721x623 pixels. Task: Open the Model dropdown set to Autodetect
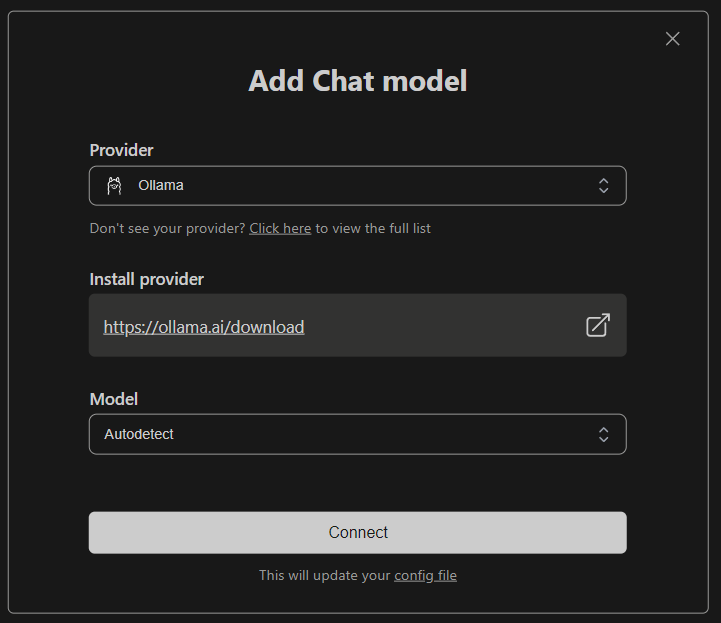[x=357, y=434]
